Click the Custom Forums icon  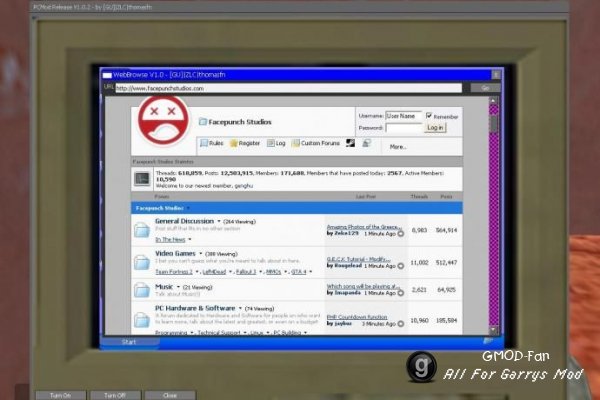[x=296, y=143]
